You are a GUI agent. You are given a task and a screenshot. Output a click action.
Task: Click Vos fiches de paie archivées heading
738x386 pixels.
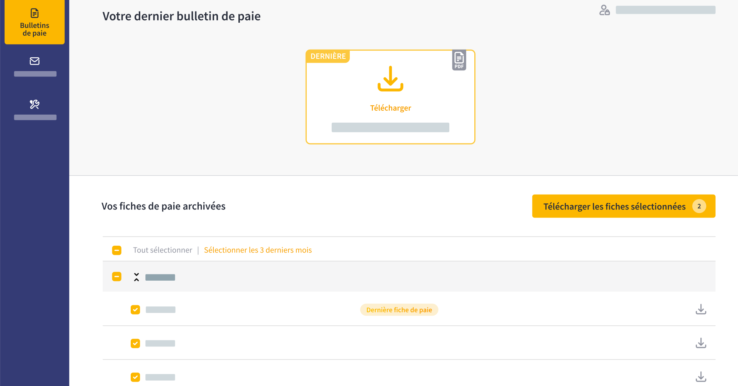[x=163, y=206]
